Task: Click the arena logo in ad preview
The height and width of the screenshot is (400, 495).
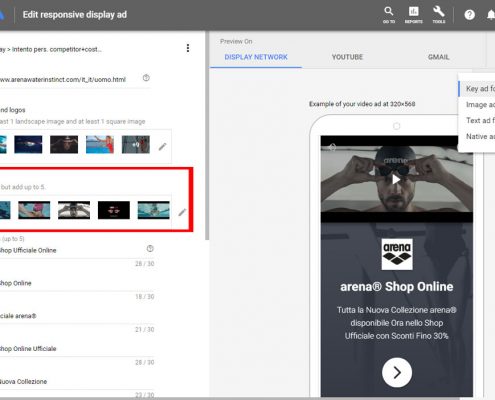Action: (x=397, y=254)
